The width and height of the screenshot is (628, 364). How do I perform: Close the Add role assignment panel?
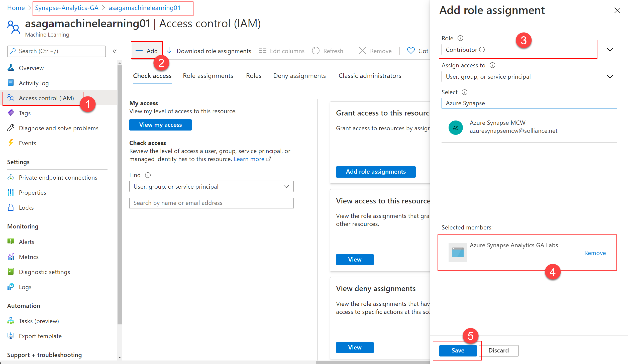(617, 10)
